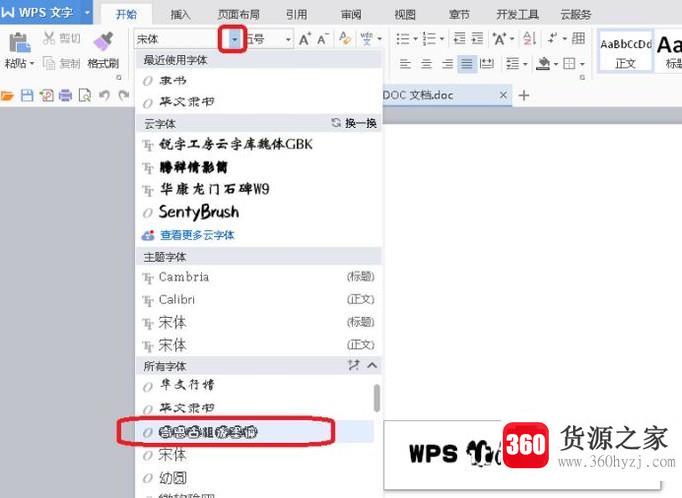This screenshot has height=498, width=682.
Task: Open the shading color dropdown arrow
Action: click(556, 64)
